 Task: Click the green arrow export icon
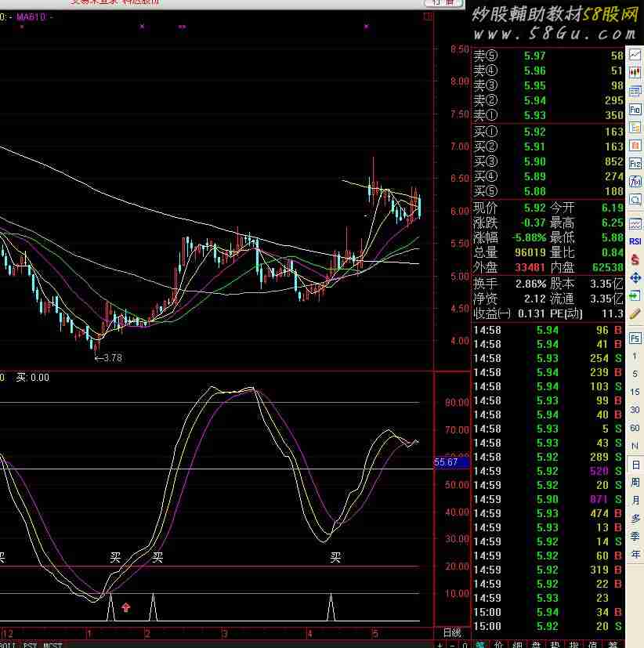point(635,295)
